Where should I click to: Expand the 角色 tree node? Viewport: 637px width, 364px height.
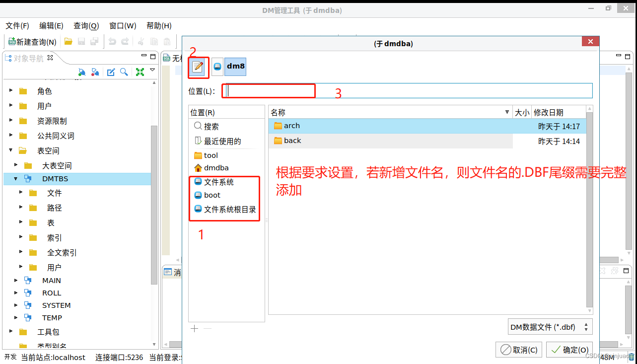pyautogui.click(x=11, y=91)
